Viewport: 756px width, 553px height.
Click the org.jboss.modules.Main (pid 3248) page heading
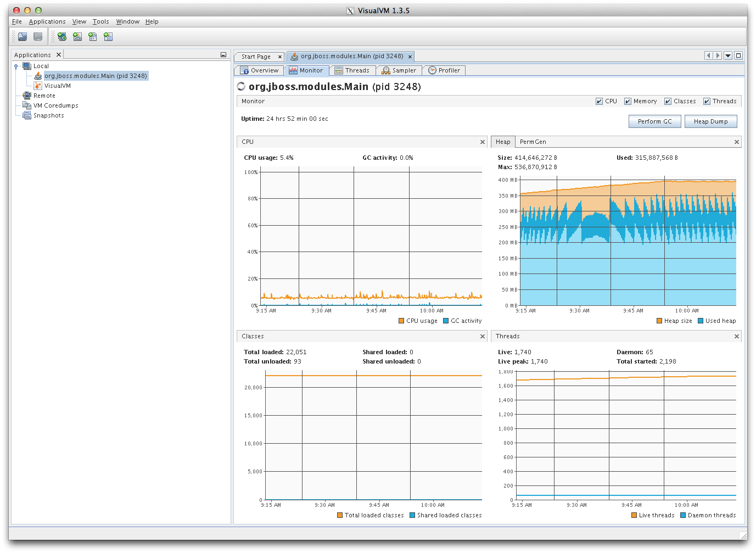(335, 87)
